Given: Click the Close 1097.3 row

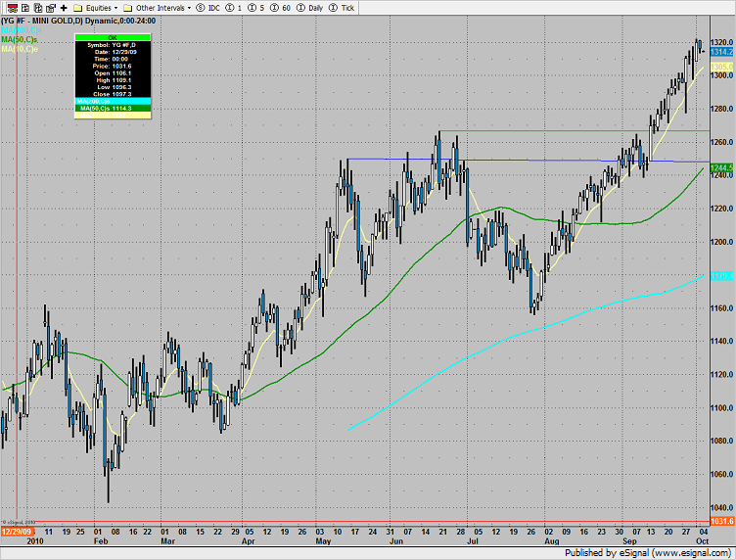Looking at the screenshot, I should [x=113, y=94].
